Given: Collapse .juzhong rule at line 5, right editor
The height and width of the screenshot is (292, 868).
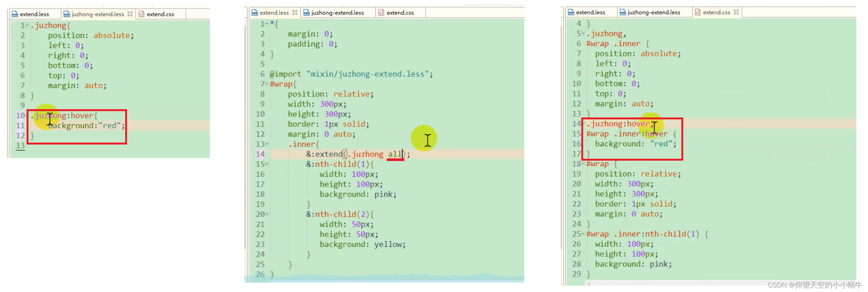Looking at the screenshot, I should pyautogui.click(x=583, y=34).
